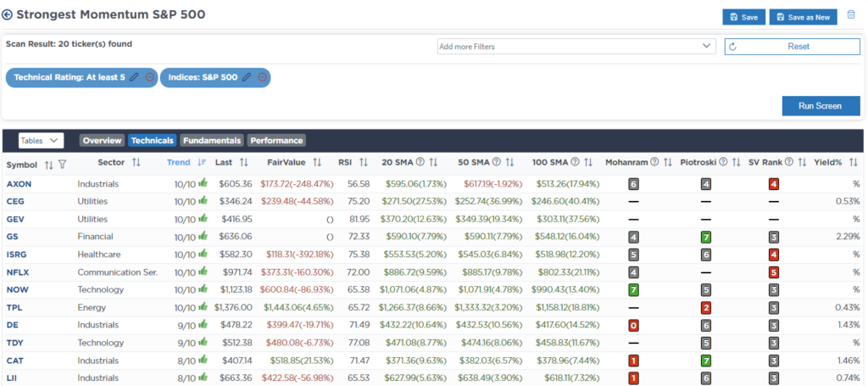Open the CAT ticker link
This screenshot has width=868, height=386.
point(15,361)
